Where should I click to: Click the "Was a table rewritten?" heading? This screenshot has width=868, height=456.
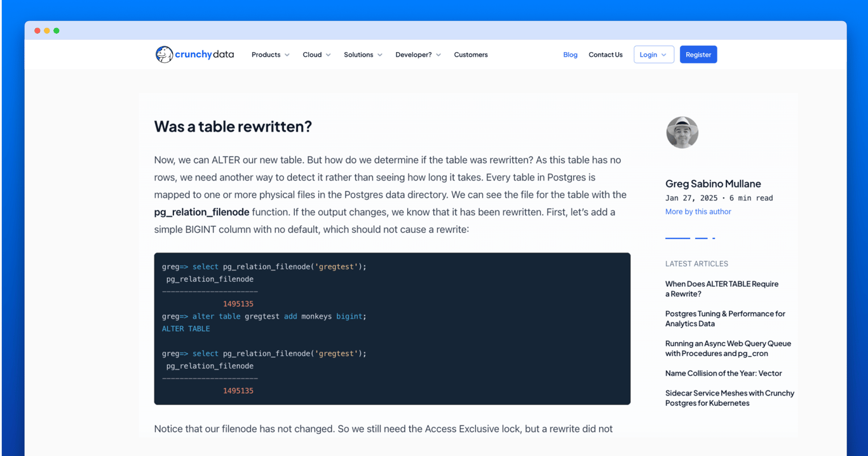233,127
